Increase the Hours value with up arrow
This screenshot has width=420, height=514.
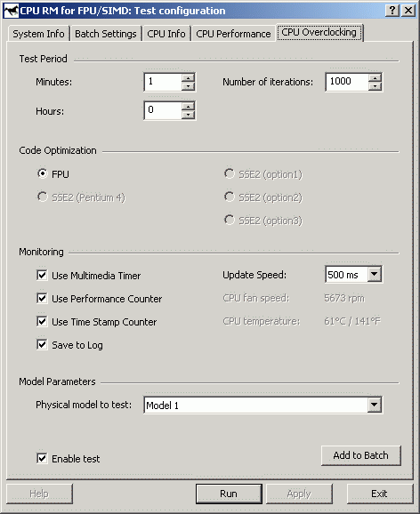point(188,107)
